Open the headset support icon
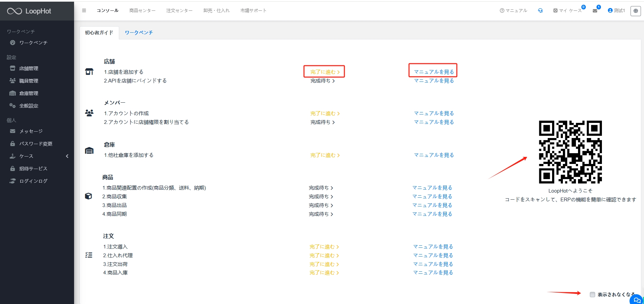The width and height of the screenshot is (644, 304). [x=540, y=11]
